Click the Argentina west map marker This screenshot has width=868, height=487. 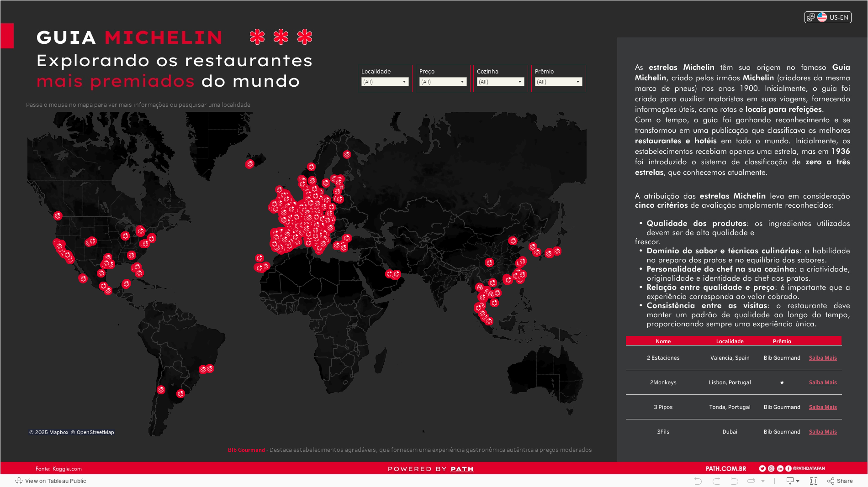pyautogui.click(x=161, y=390)
